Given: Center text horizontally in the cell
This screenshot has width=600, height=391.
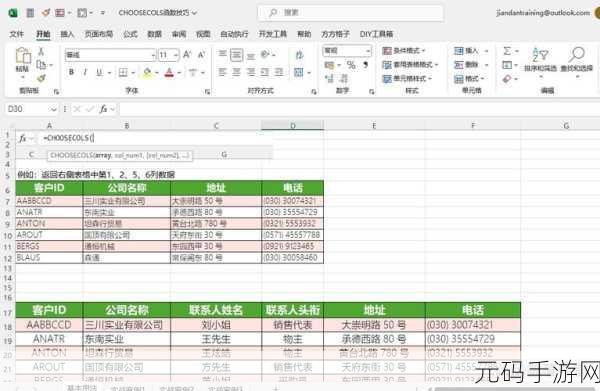Looking at the screenshot, I should click(236, 72).
